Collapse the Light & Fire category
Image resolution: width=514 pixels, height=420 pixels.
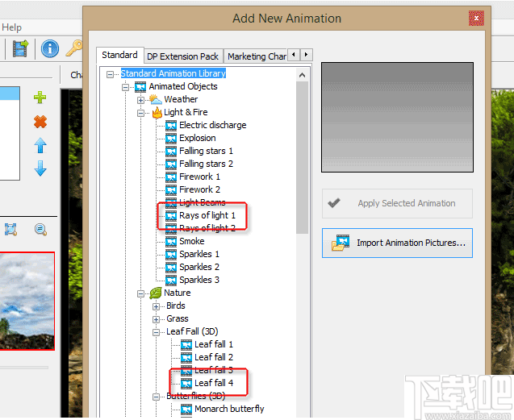click(140, 113)
